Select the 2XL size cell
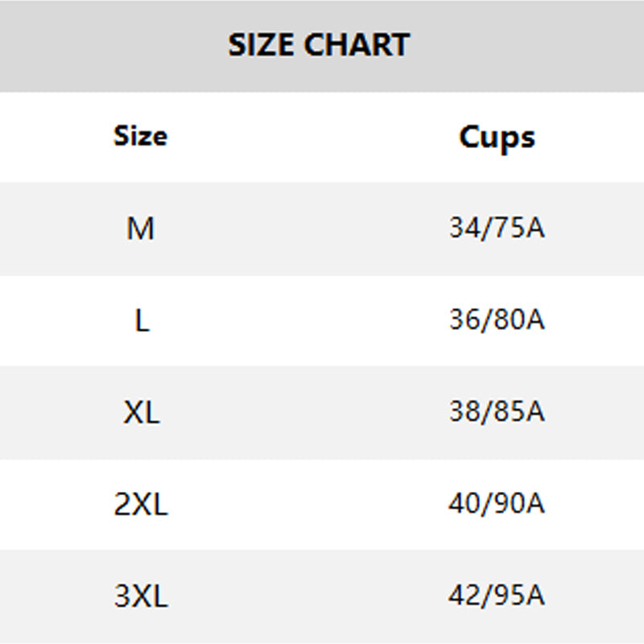The image size is (644, 644). tap(141, 505)
